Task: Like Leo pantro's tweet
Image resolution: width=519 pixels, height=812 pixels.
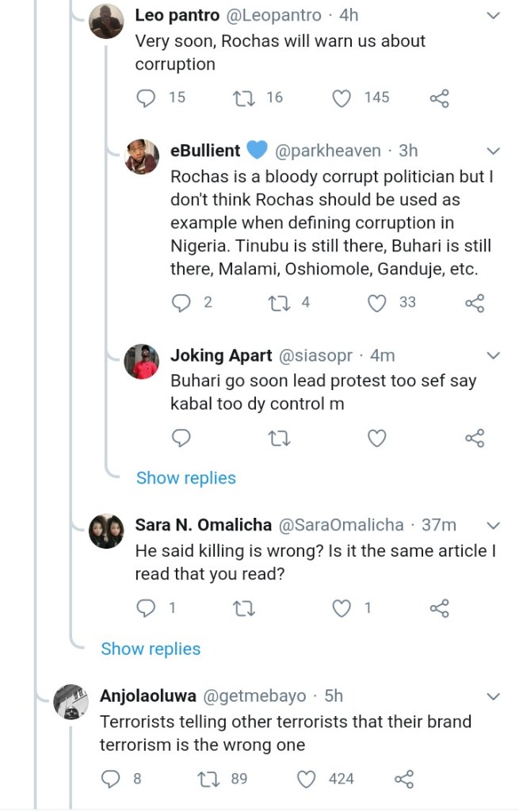Action: coord(342,98)
